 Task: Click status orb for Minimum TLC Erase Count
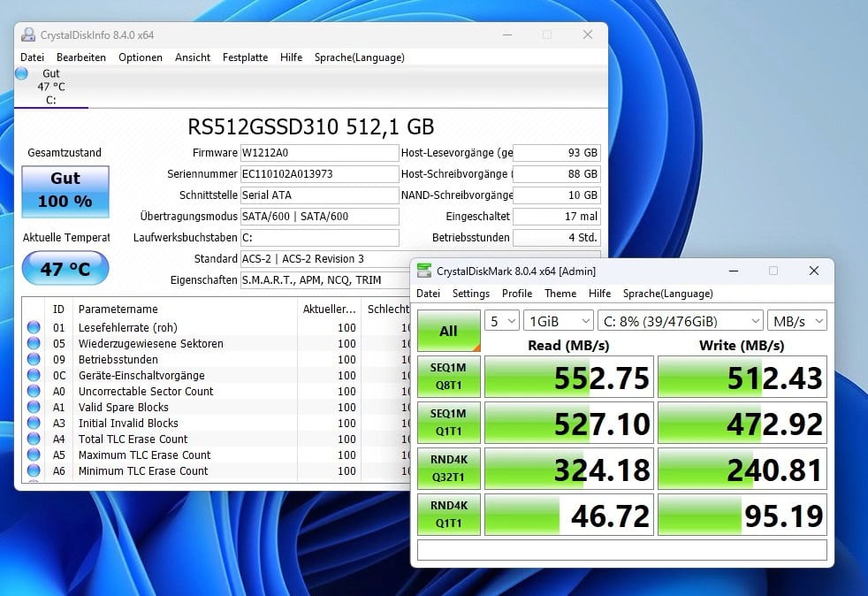[34, 470]
